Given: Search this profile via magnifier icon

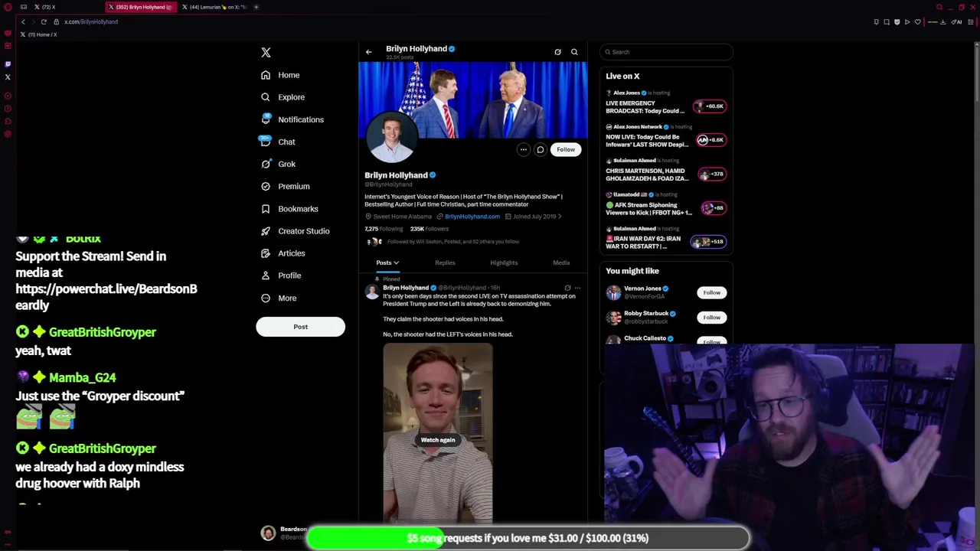Looking at the screenshot, I should (574, 52).
